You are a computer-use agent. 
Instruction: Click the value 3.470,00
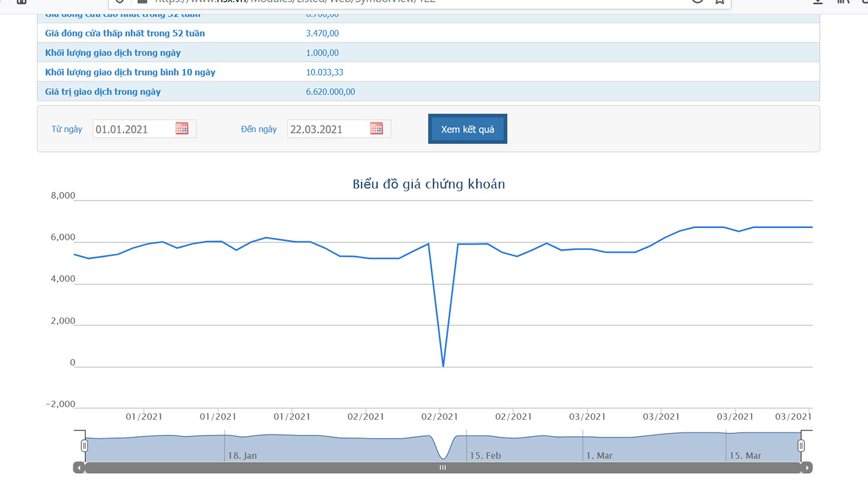pos(322,33)
